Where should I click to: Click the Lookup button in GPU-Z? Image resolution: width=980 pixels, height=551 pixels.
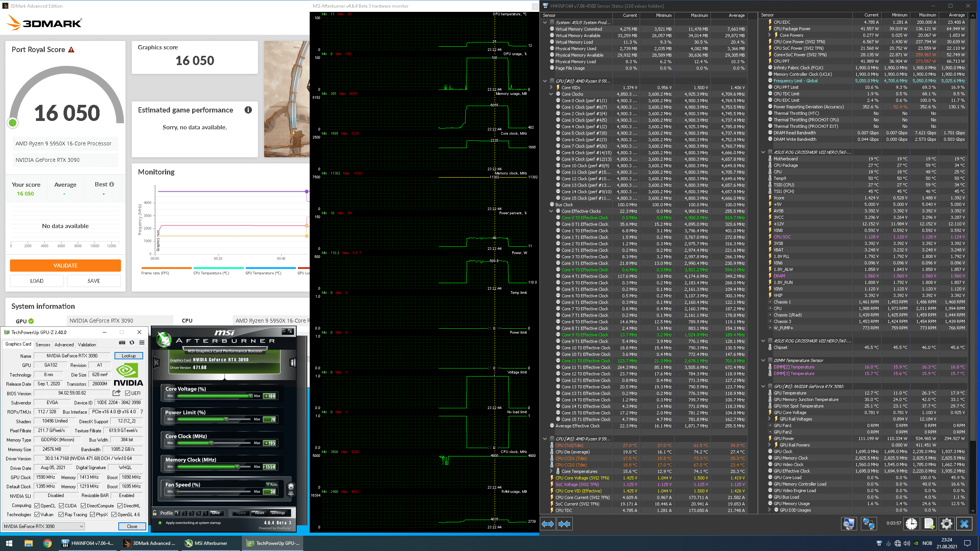129,356
